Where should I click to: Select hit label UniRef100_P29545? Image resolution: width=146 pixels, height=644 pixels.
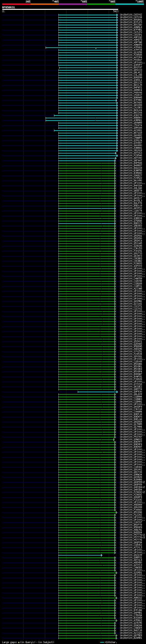coord(131,55)
